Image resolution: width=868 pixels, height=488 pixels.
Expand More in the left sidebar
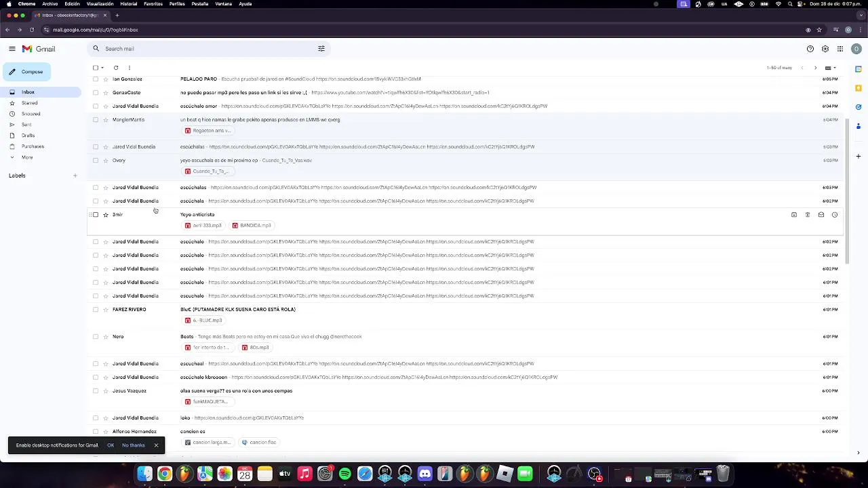pyautogui.click(x=27, y=157)
